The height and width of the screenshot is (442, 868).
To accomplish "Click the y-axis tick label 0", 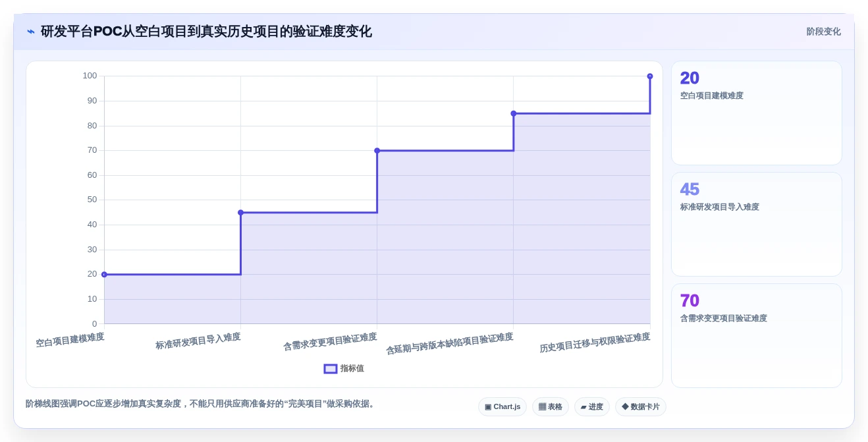I will click(95, 324).
